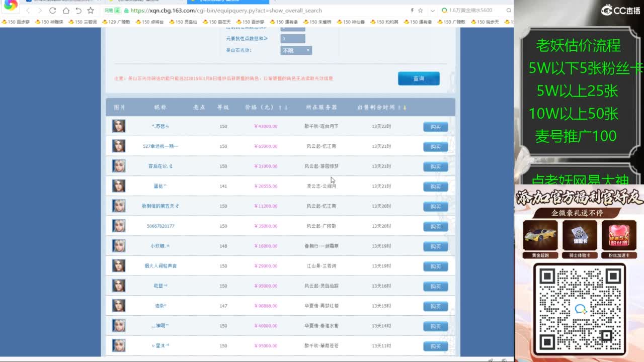Screen dimensions: 644x362
Task: Go back using browser back arrow
Action: (x=28, y=11)
